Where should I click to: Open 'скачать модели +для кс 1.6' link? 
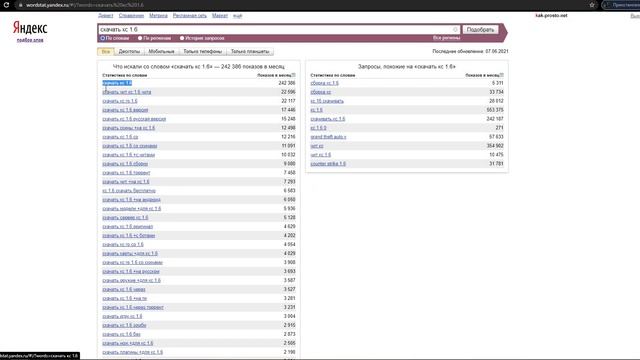click(x=131, y=209)
